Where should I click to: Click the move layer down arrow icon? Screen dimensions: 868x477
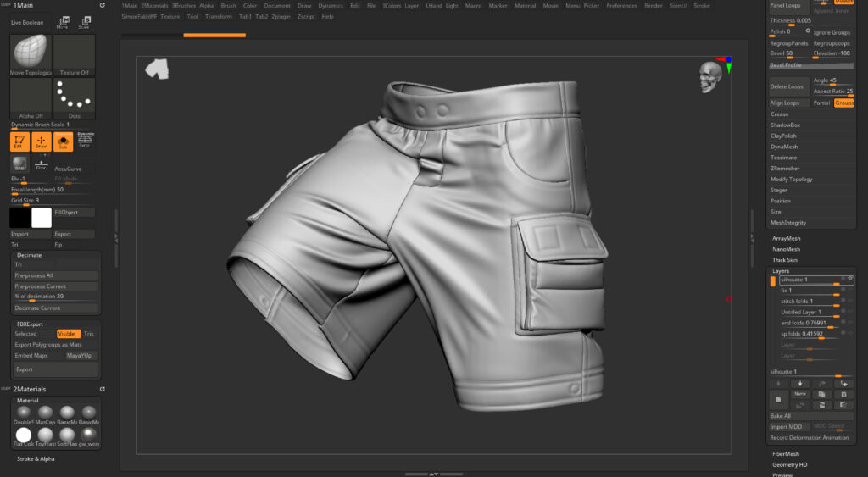(x=800, y=384)
